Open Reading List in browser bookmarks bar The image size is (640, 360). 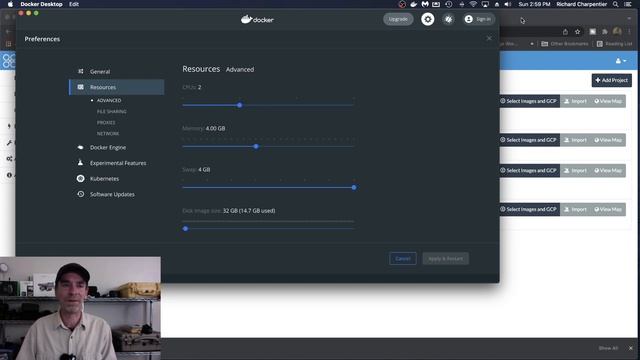614,44
